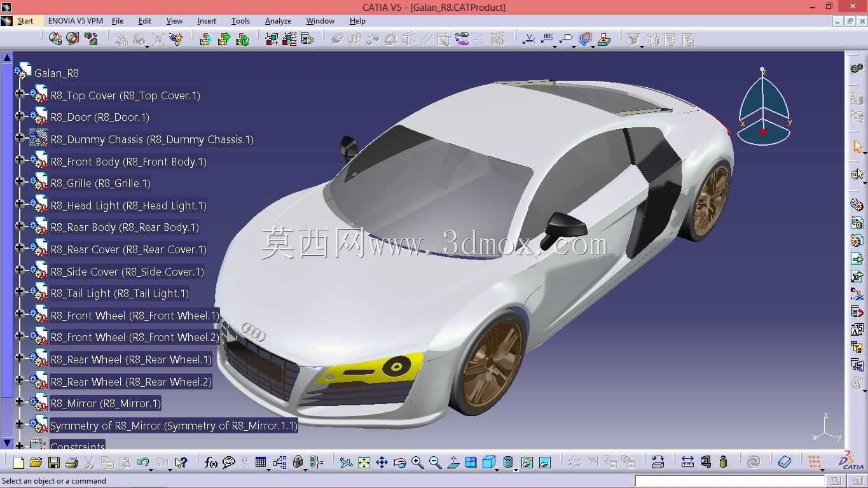Click the gears icon at top of right toolbar
The height and width of the screenshot is (488, 868).
click(x=857, y=68)
